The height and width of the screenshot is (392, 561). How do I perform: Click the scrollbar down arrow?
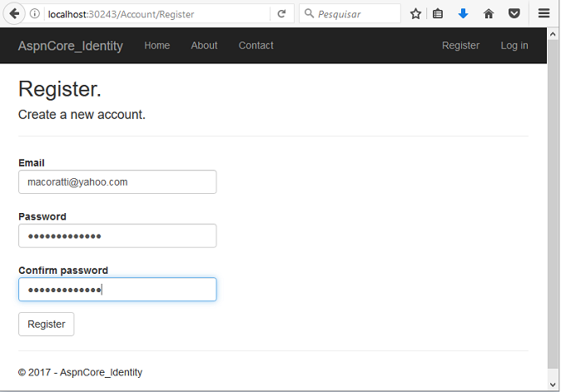click(553, 385)
